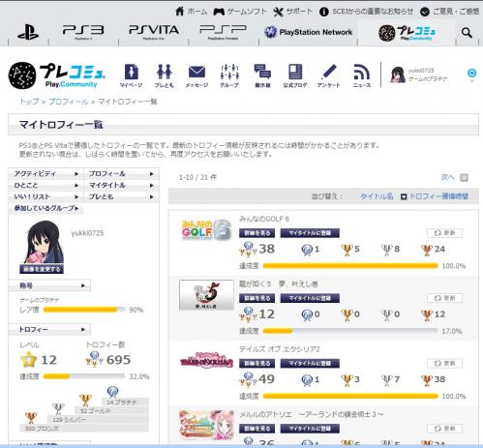Click みんなのGOLF 6 achievement progress bar
The image size is (483, 448).
pos(350,266)
